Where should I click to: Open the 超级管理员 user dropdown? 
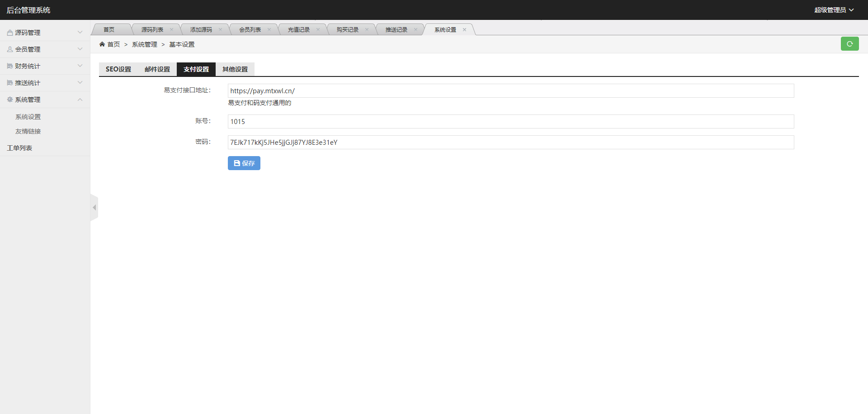tap(834, 10)
